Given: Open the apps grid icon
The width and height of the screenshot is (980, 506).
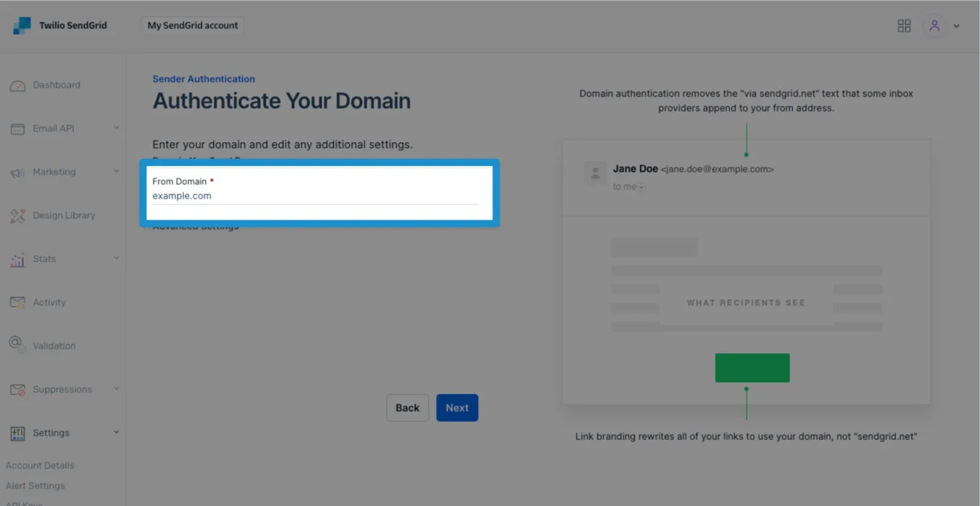Looking at the screenshot, I should tap(904, 25).
